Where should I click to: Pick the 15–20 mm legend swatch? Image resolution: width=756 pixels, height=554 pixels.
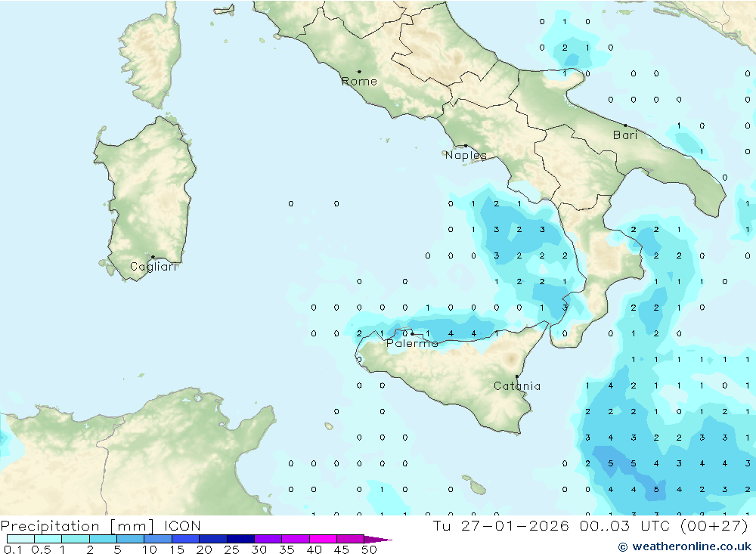coord(185,539)
